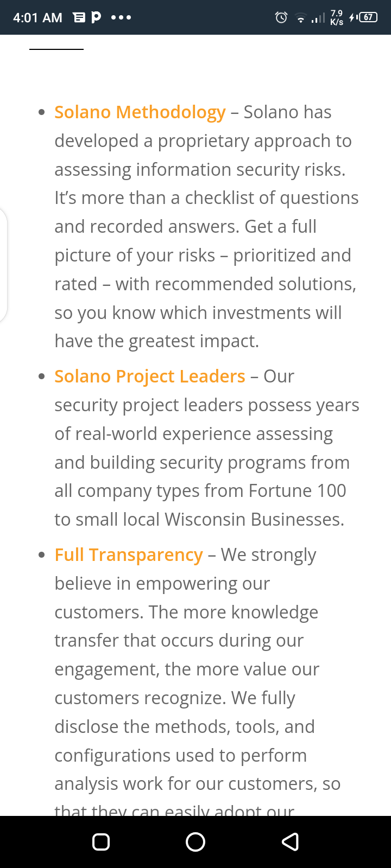Tap the Back navigation triangle
Image resolution: width=391 pixels, height=868 pixels.
[291, 841]
